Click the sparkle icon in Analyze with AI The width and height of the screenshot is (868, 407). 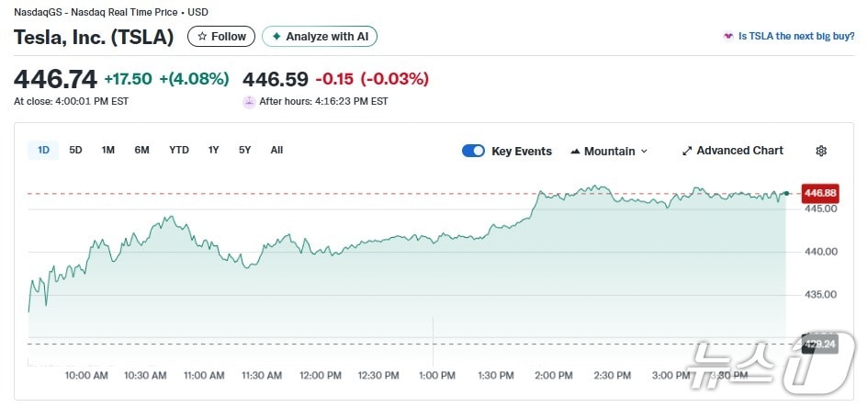pos(276,37)
